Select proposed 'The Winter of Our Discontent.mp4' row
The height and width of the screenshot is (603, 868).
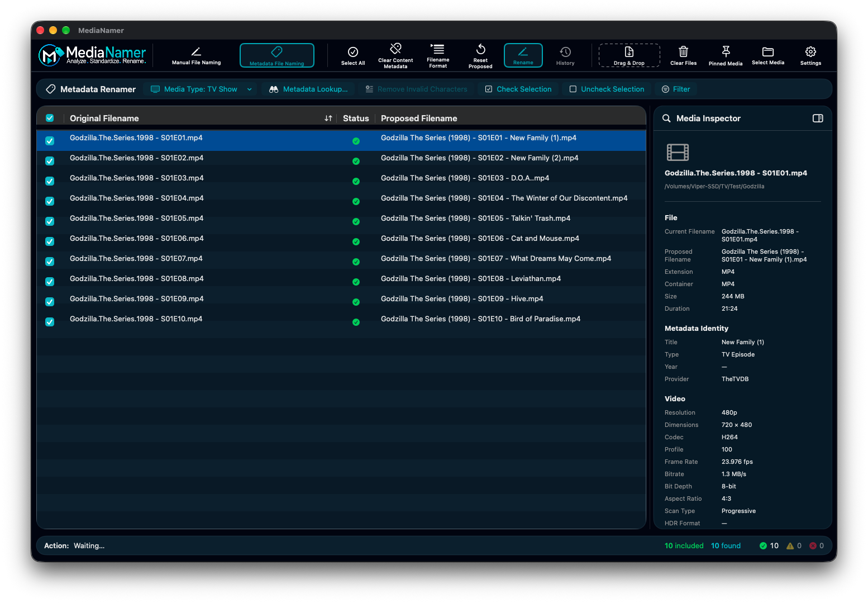[504, 198]
